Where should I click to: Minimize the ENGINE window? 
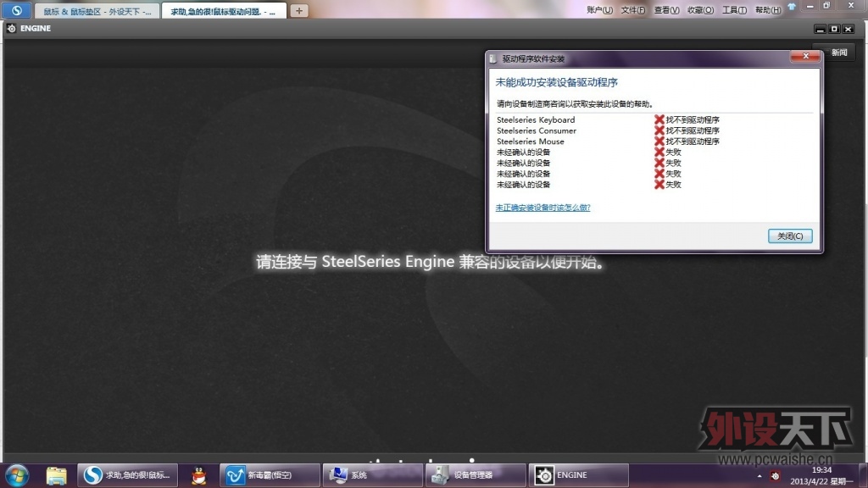(x=821, y=29)
